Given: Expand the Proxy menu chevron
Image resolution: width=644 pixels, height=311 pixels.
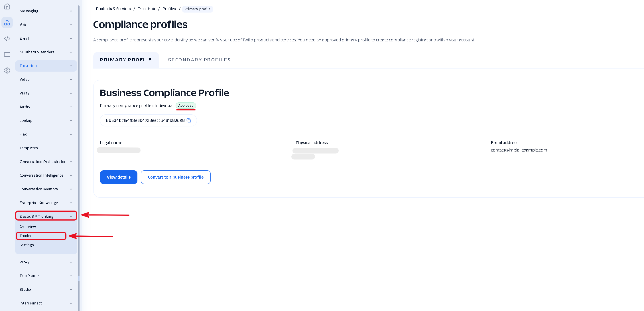Looking at the screenshot, I should (x=71, y=262).
